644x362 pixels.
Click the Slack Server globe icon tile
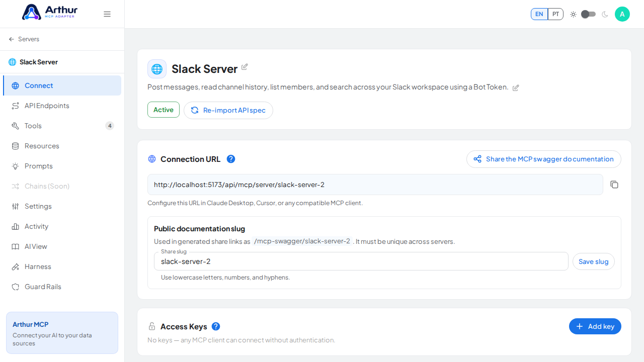[x=157, y=69]
